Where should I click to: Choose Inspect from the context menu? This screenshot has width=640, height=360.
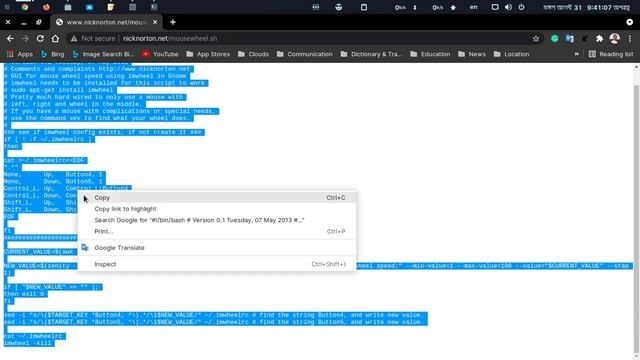pos(217,264)
